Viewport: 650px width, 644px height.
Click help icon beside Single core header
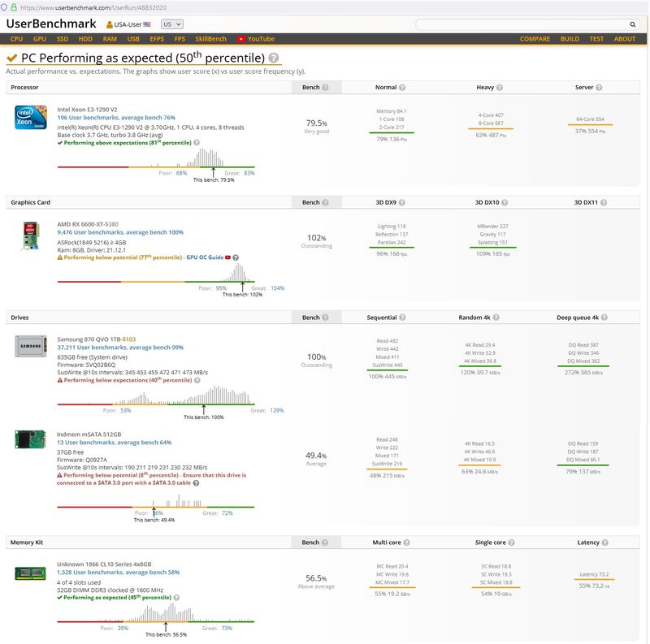tap(512, 542)
